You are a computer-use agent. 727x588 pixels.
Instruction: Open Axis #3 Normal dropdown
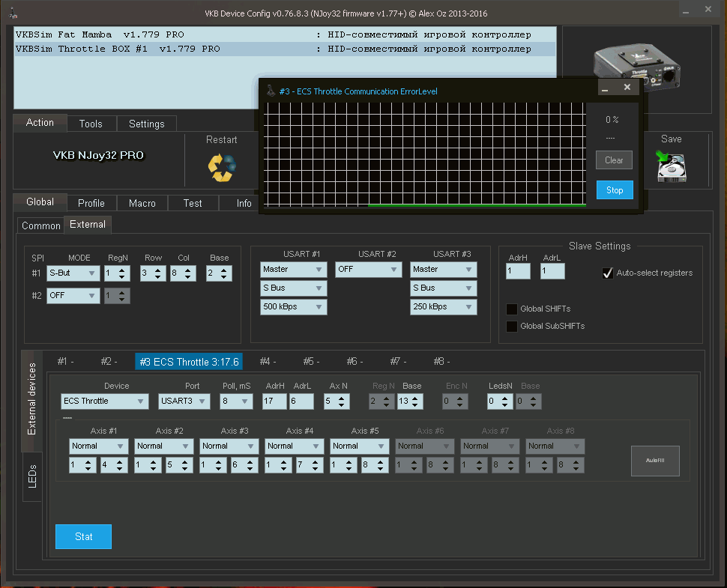tap(229, 446)
